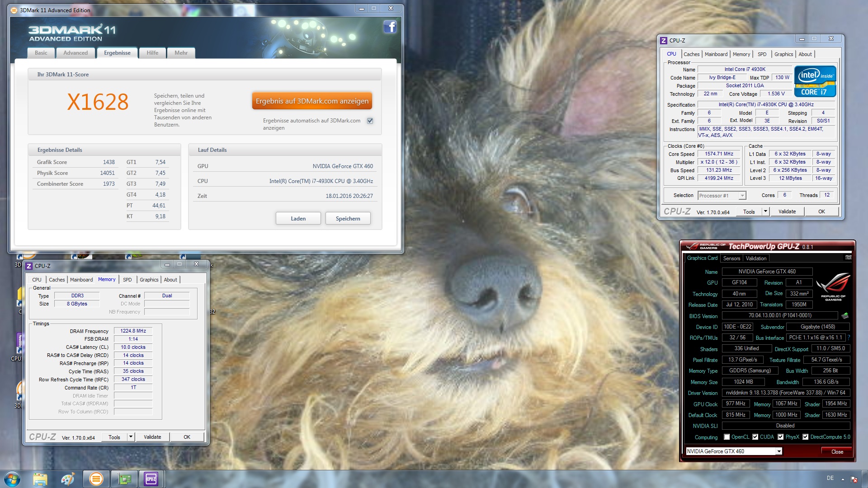Open the Caches tab in the CPU-Z processor window

(x=691, y=54)
